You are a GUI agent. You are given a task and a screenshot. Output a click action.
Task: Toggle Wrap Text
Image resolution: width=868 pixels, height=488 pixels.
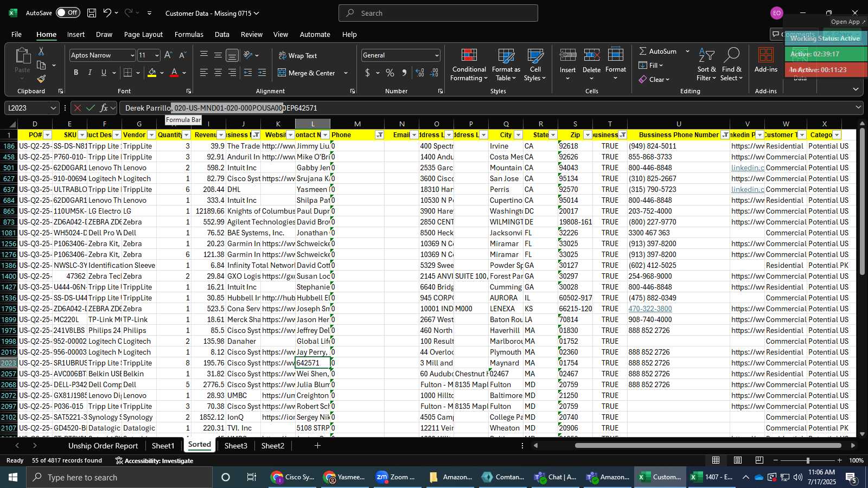[298, 55]
